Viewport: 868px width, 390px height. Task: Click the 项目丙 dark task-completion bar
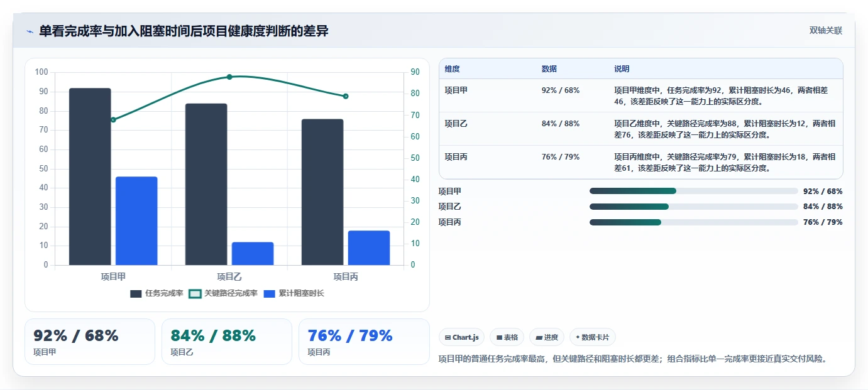tap(322, 192)
